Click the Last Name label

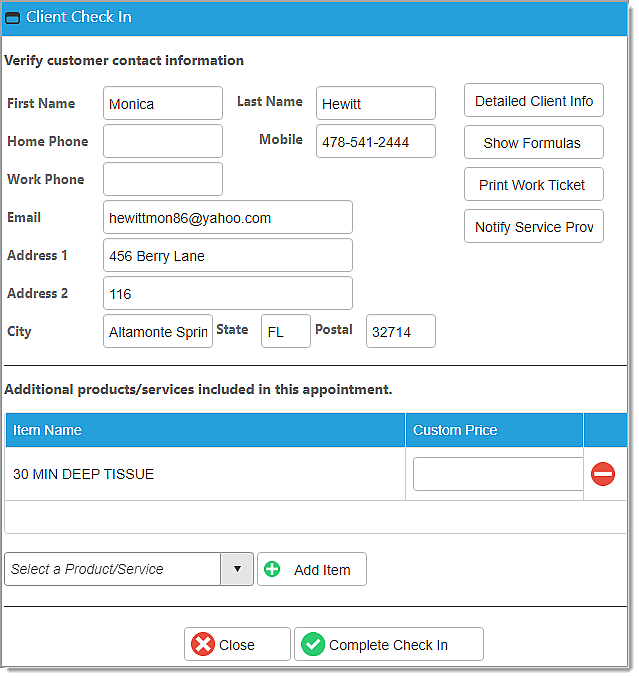(270, 101)
